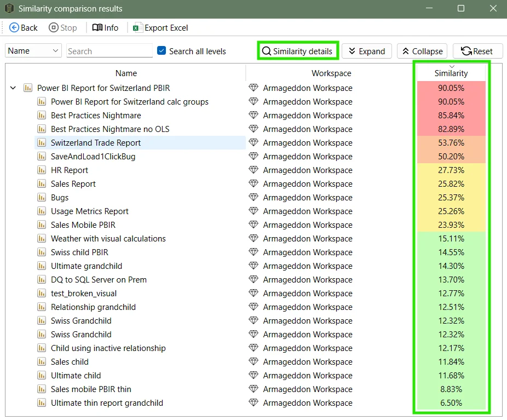Select Best Practices Nightmare row name

(96, 116)
